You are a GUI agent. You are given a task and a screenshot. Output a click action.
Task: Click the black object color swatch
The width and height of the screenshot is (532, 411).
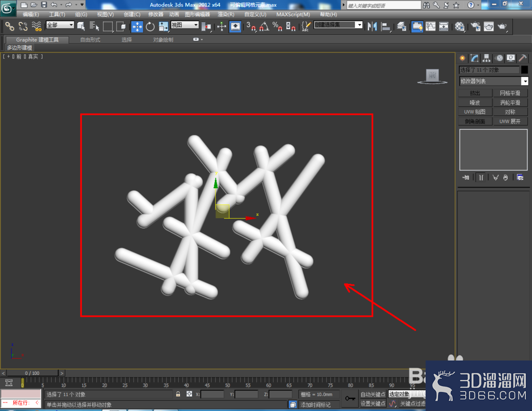click(x=525, y=70)
